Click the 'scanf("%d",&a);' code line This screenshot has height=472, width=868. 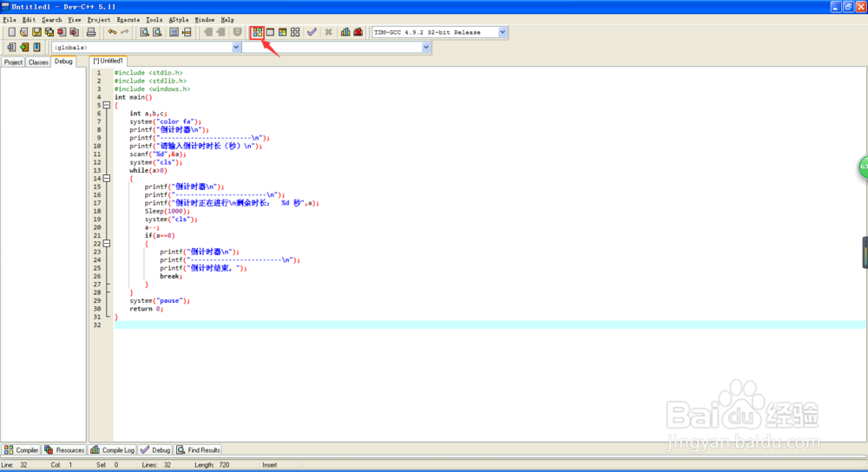pos(158,154)
